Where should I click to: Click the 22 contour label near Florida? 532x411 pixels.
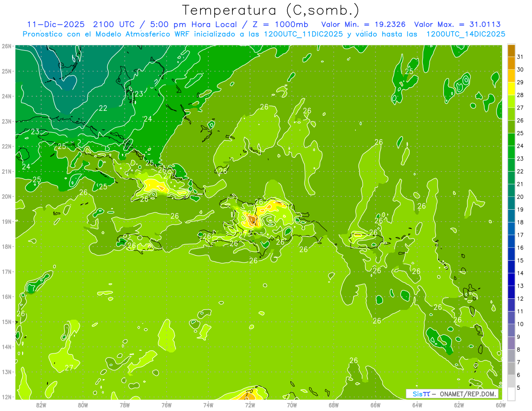click(x=103, y=108)
